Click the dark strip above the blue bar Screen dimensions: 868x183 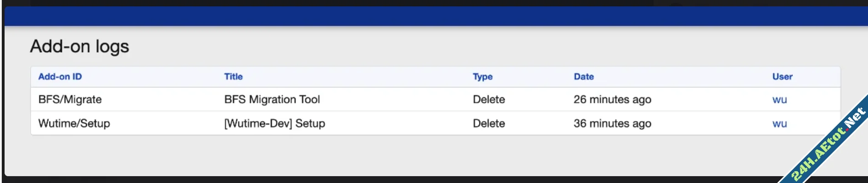[320, 3]
